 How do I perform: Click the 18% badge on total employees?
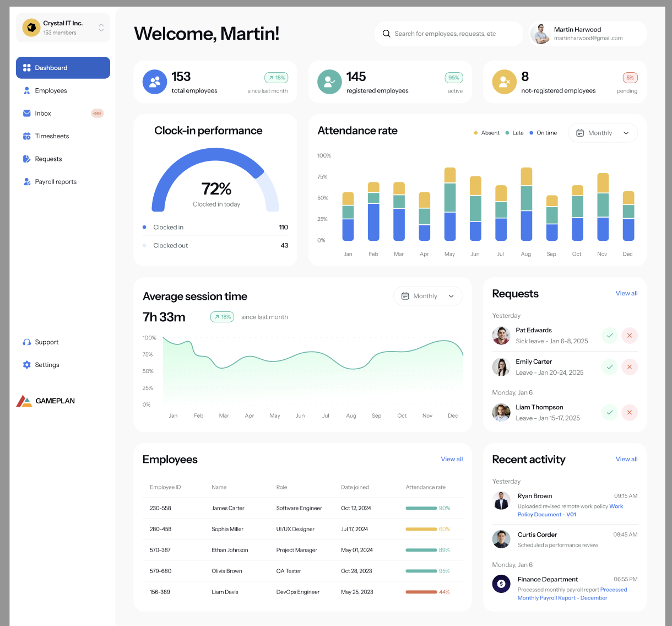click(x=277, y=78)
